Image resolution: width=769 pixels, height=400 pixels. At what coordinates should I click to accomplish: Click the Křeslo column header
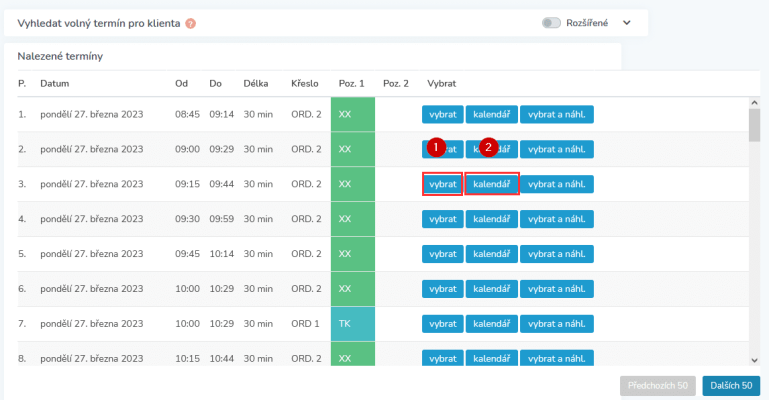pyautogui.click(x=305, y=83)
